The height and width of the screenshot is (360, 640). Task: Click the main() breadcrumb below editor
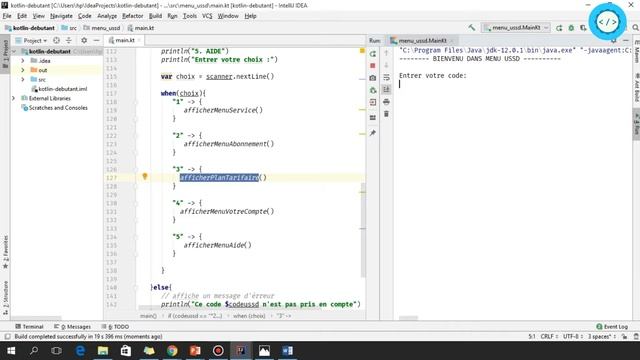tap(148, 316)
